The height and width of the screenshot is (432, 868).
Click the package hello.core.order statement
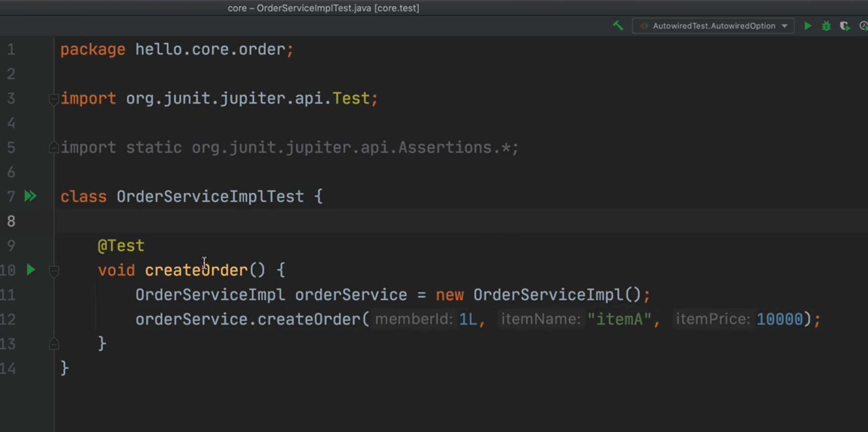pos(177,49)
